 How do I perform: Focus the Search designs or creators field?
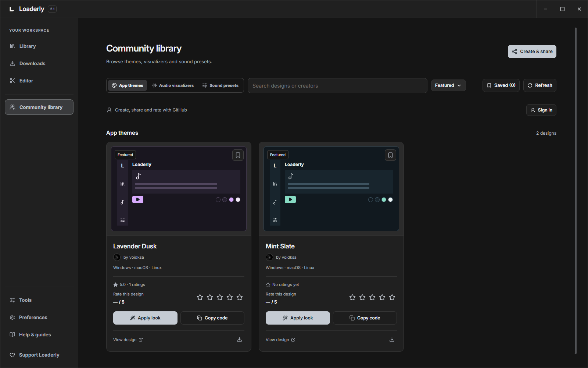(x=337, y=85)
